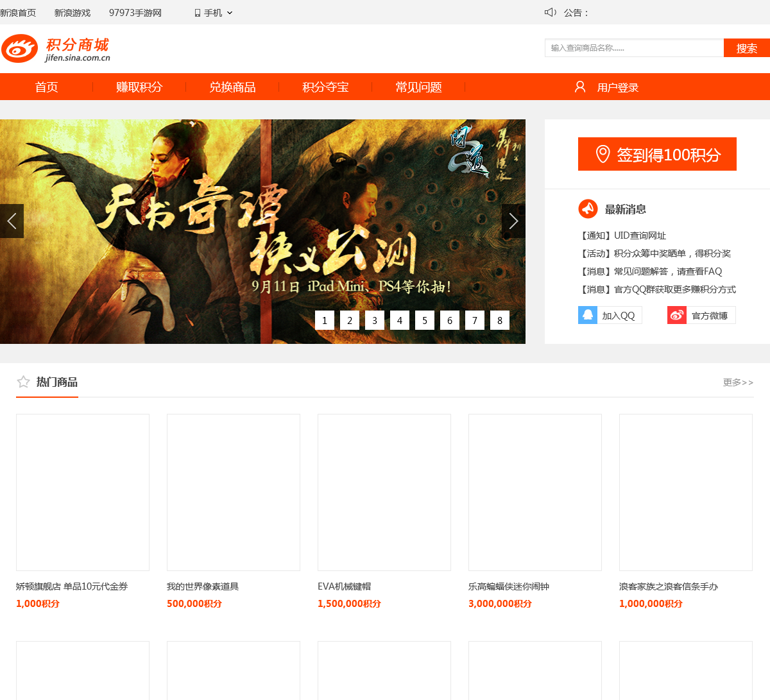Viewport: 770px width, 700px height.
Task: Open the 娇顿旗舰店 单品10元代金券 product thumbnail
Action: pos(83,492)
